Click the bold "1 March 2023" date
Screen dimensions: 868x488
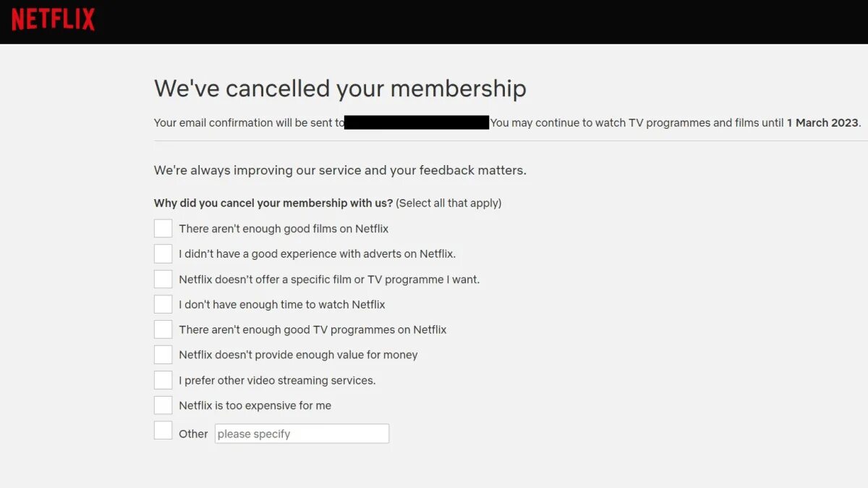point(822,122)
